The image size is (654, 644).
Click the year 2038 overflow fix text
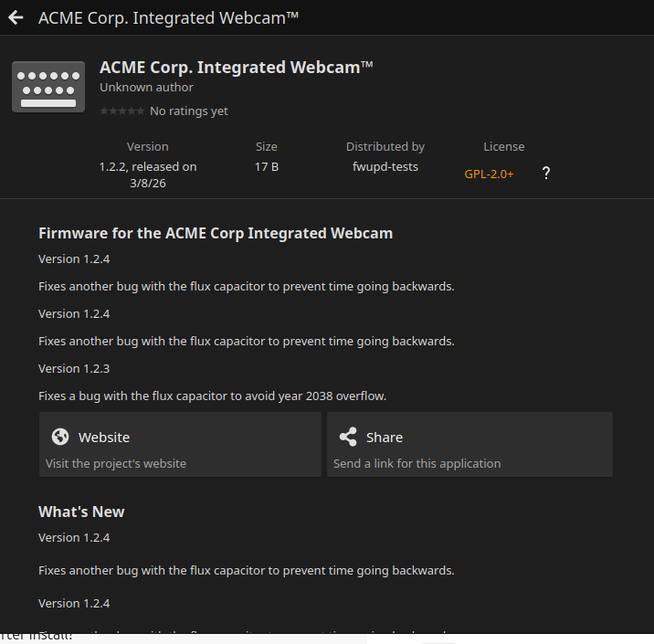click(x=212, y=396)
